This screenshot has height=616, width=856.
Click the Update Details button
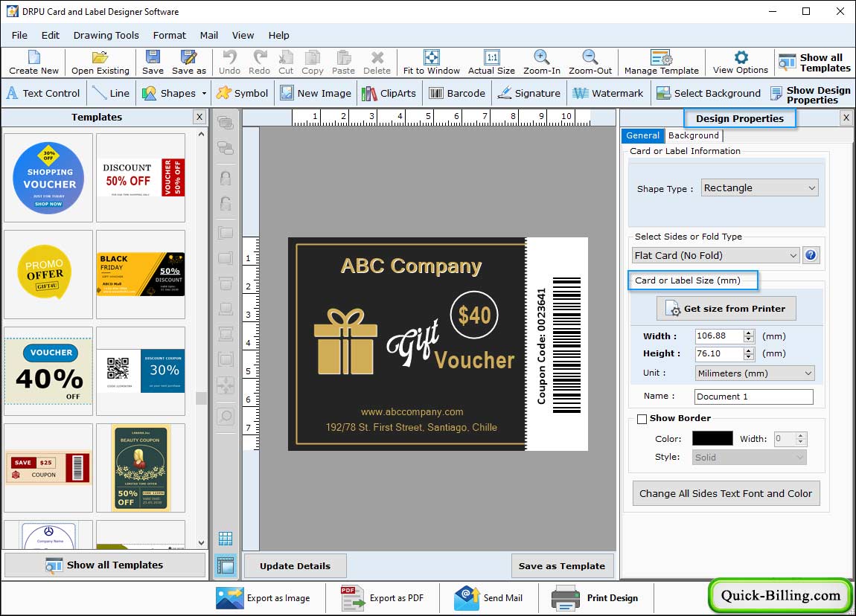tap(295, 566)
